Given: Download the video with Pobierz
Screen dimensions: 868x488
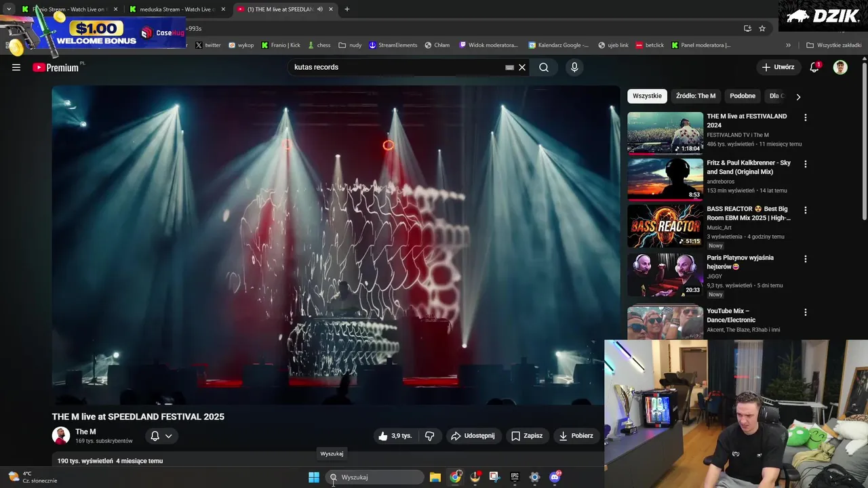Looking at the screenshot, I should click(x=576, y=436).
